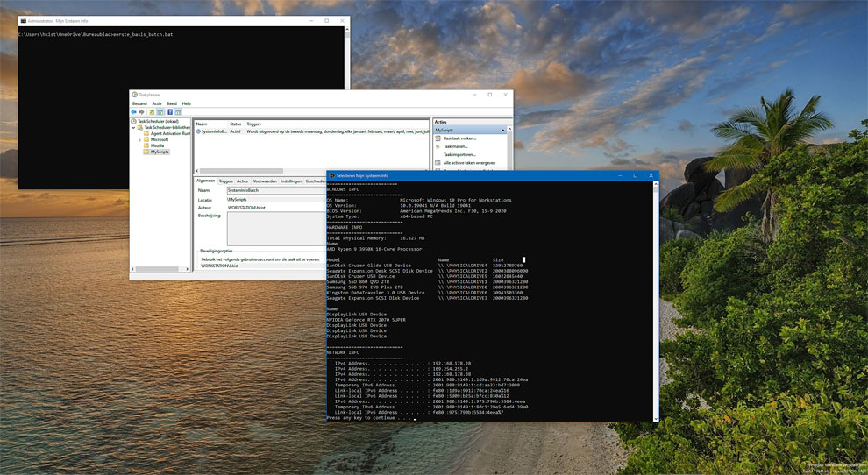Click the BIOS Version American Megatrends line
The width and height of the screenshot is (868, 475).
[x=416, y=211]
